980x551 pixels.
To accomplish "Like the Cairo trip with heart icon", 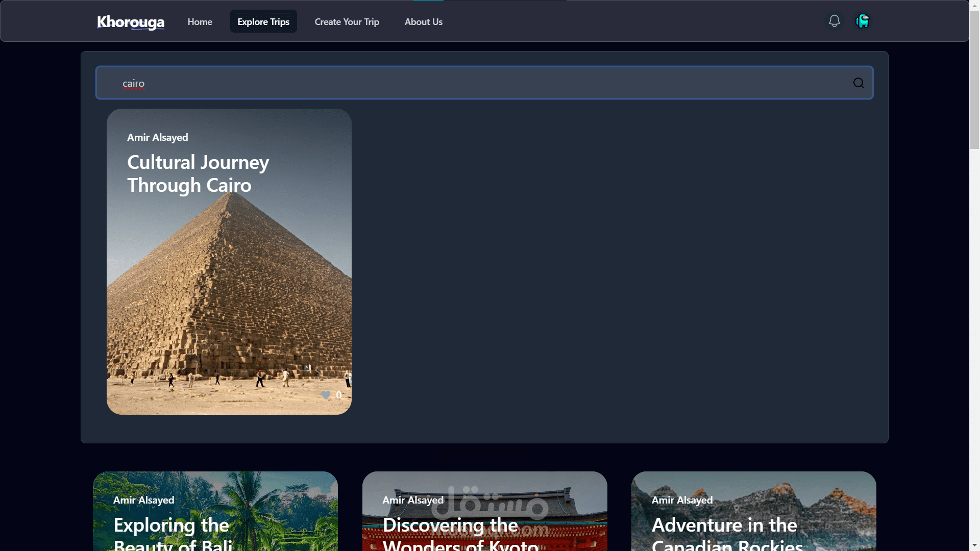I will 326,395.
